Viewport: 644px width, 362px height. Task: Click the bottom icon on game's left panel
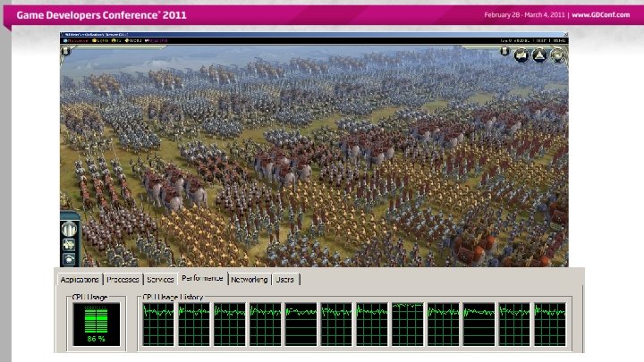tap(69, 259)
